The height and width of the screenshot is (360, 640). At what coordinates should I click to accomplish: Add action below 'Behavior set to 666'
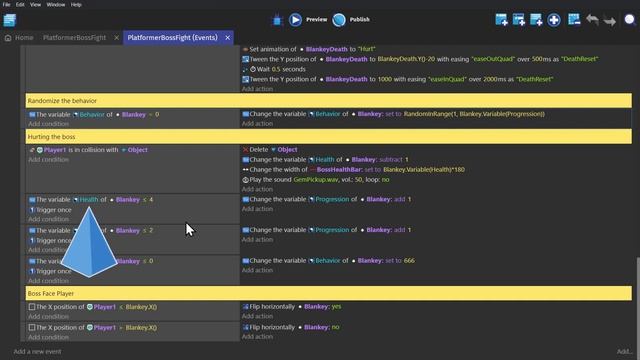pyautogui.click(x=257, y=270)
